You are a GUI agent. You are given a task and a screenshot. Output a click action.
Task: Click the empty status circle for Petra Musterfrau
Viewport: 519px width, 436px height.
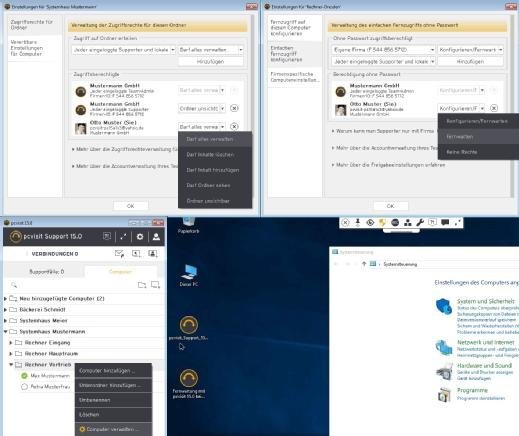click(x=24, y=387)
